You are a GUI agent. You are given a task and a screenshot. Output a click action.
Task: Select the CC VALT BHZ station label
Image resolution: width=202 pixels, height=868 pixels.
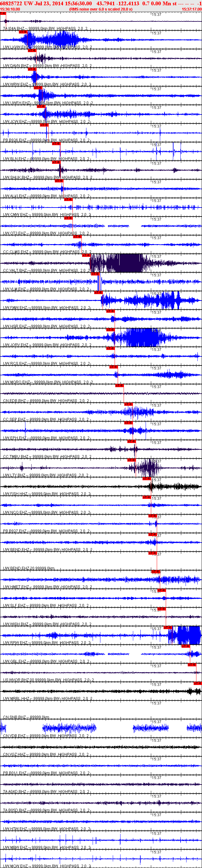(x=46, y=270)
